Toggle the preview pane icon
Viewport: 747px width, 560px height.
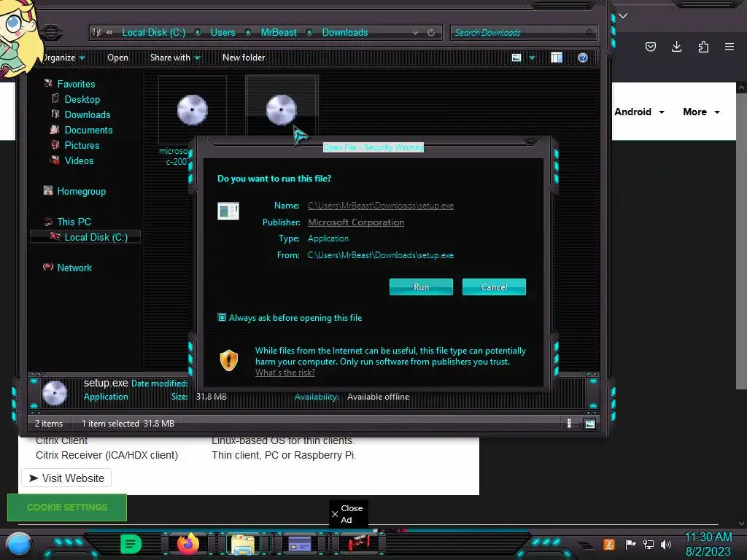(x=557, y=58)
